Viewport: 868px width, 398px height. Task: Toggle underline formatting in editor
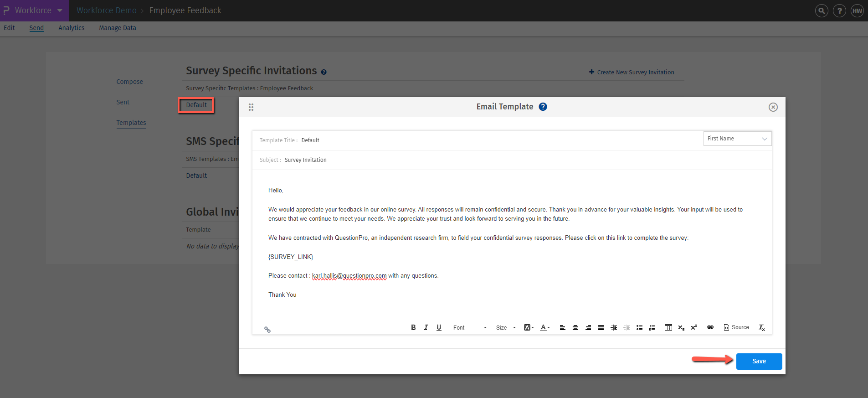point(439,327)
